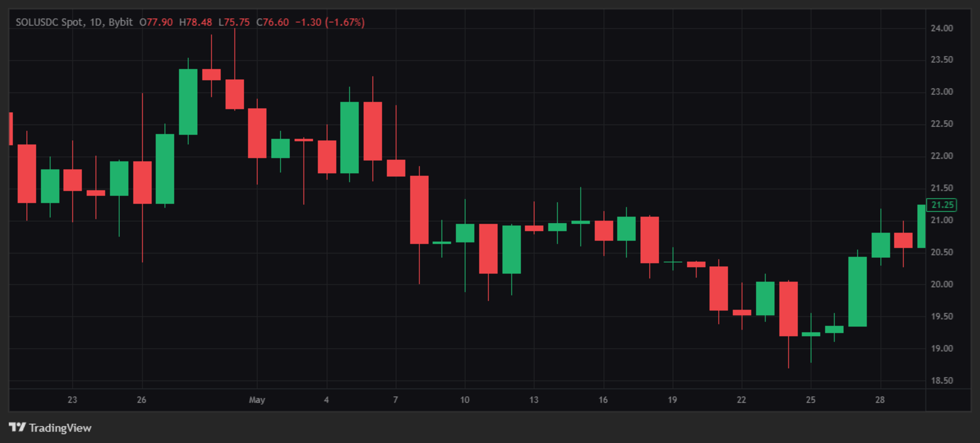The height and width of the screenshot is (443, 980).
Task: Select the tall green candle near April 27
Action: pyautogui.click(x=188, y=102)
